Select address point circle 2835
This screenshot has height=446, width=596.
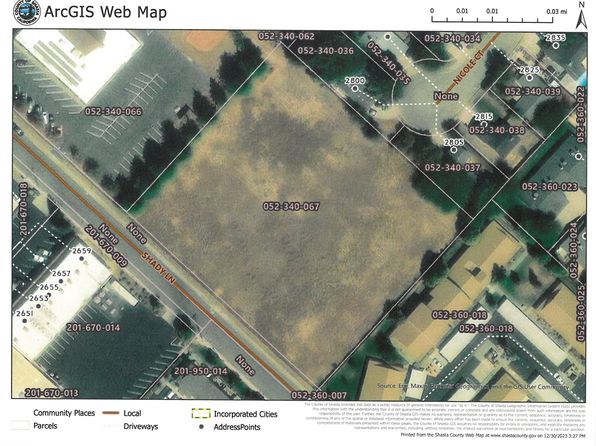tap(556, 46)
